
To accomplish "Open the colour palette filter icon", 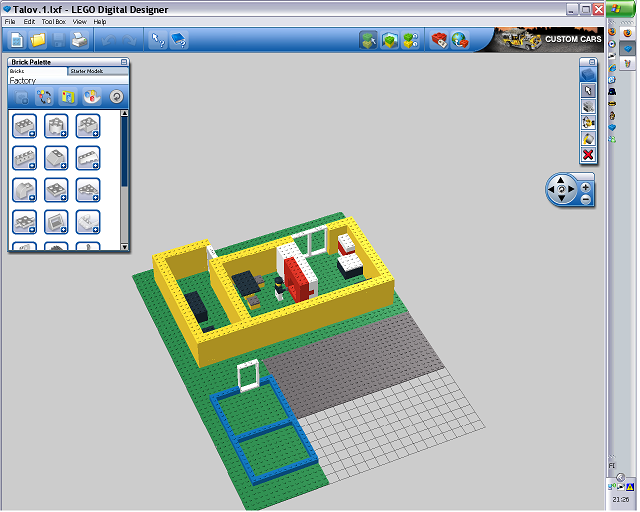I will [x=91, y=97].
